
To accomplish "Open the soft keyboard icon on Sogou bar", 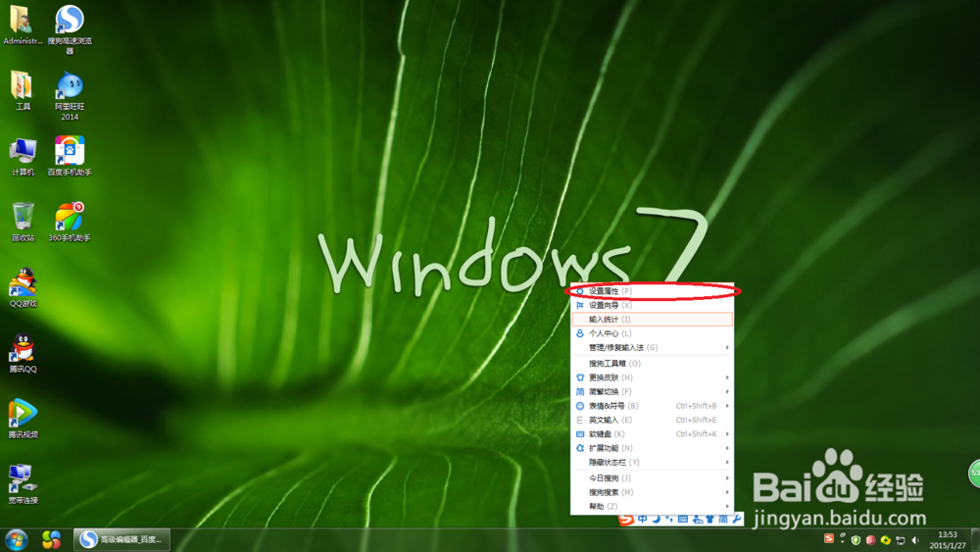I will point(682,519).
